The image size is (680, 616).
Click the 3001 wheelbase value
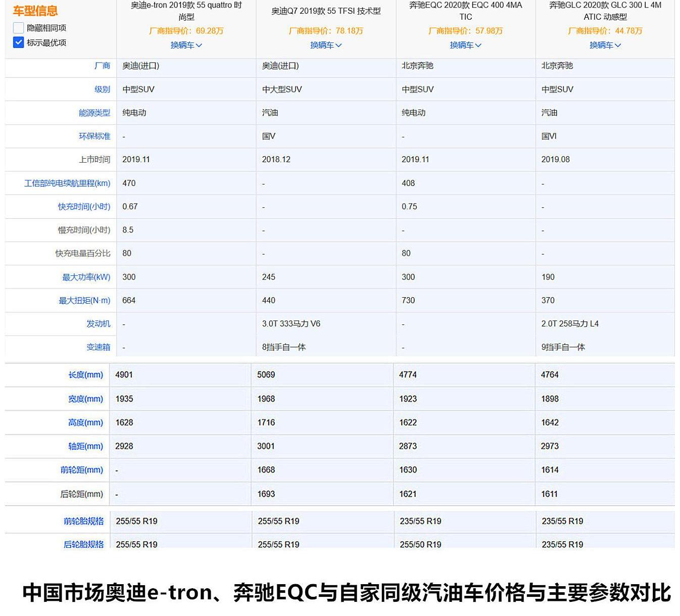click(266, 446)
